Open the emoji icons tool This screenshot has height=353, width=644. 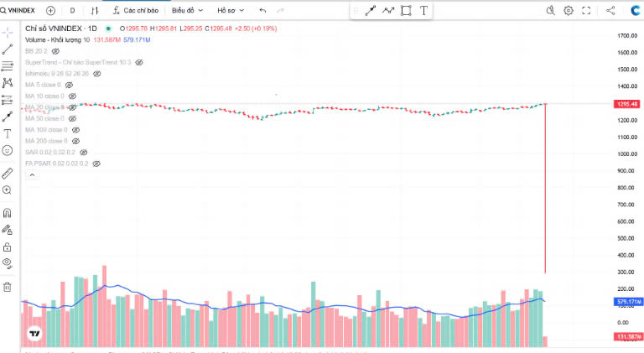tap(7, 151)
